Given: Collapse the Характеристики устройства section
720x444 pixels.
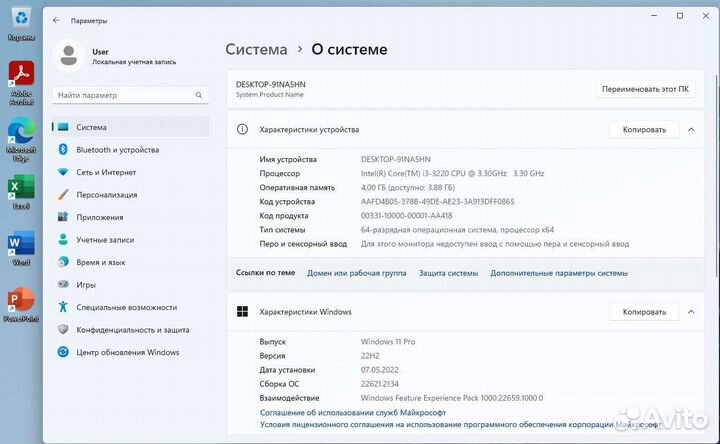Looking at the screenshot, I should 691,130.
